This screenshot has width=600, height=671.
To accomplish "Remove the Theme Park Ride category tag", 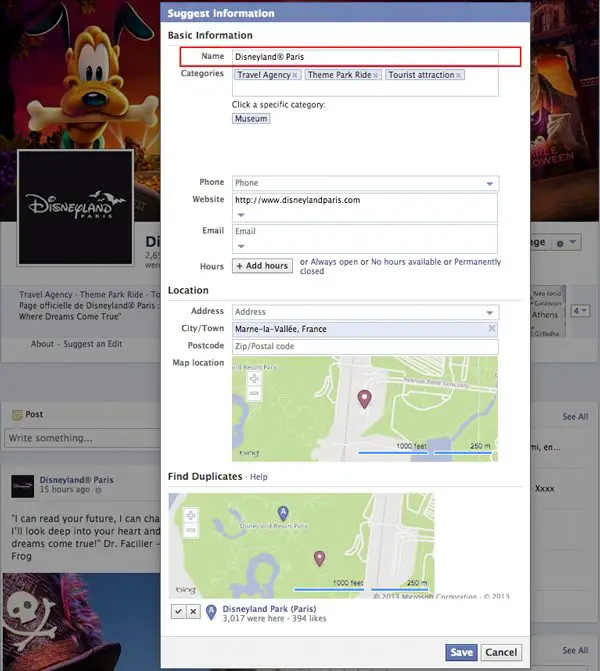I will pyautogui.click(x=375, y=75).
